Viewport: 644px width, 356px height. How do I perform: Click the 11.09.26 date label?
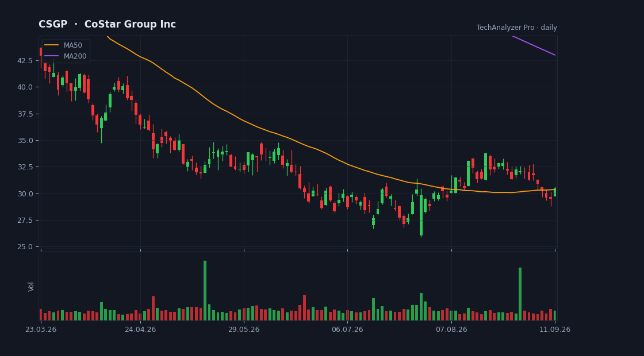coord(555,330)
